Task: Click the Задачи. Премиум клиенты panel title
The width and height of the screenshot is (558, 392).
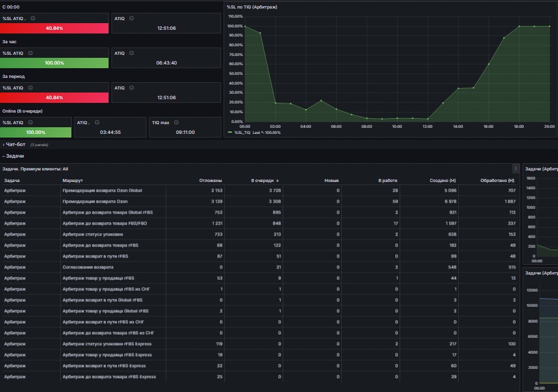Action: [35, 169]
